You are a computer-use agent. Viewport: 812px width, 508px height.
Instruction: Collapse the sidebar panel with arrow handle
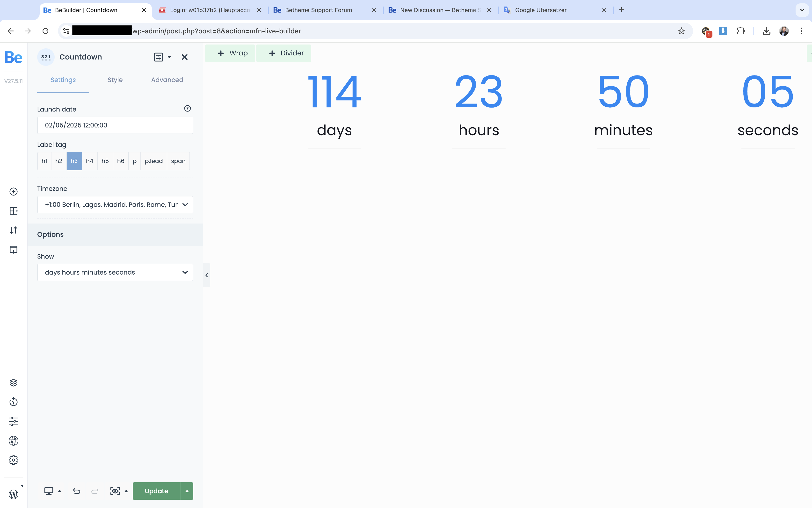(x=207, y=275)
